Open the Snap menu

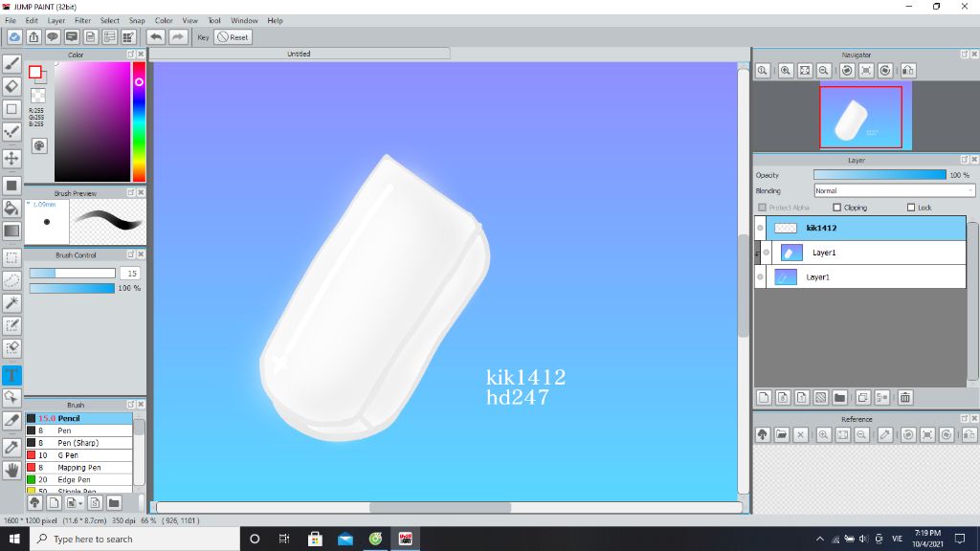(137, 21)
